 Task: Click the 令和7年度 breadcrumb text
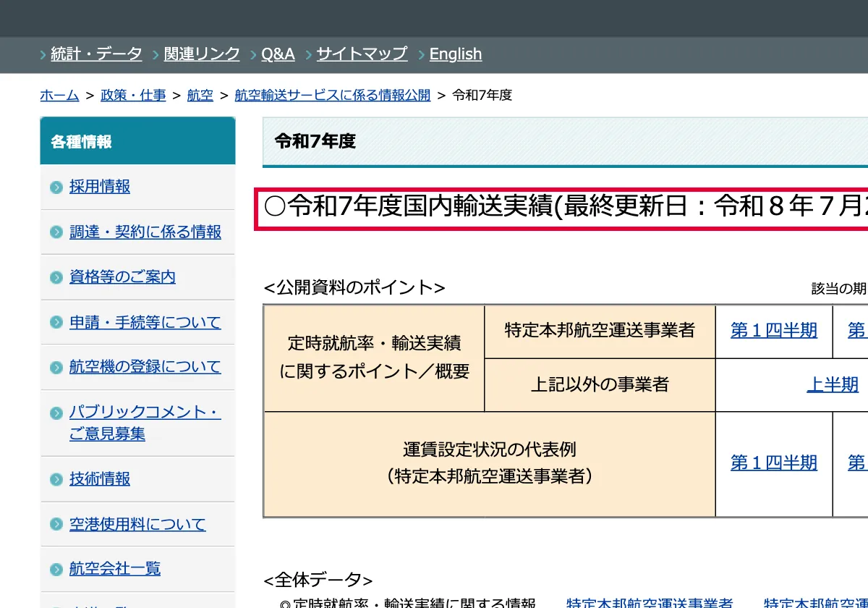pos(482,95)
